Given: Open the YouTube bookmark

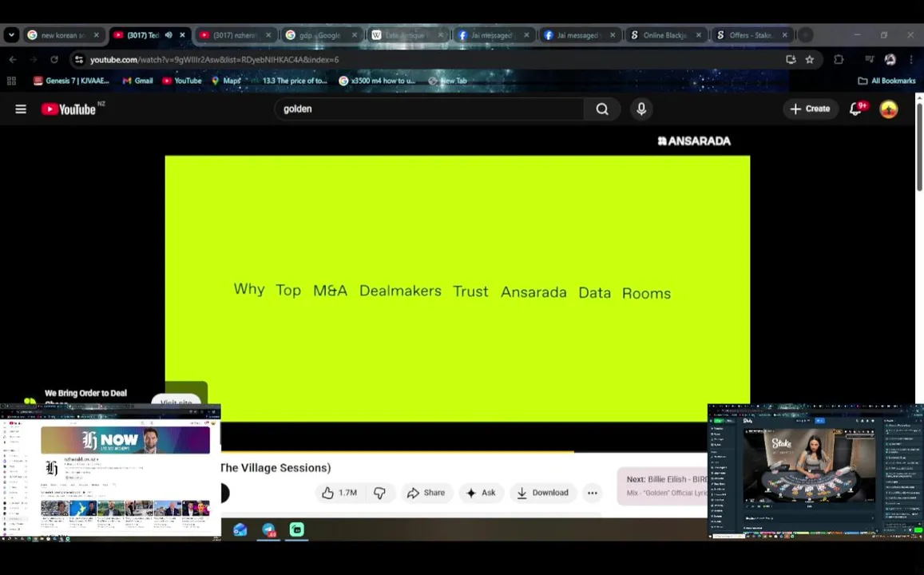Looking at the screenshot, I should [182, 81].
